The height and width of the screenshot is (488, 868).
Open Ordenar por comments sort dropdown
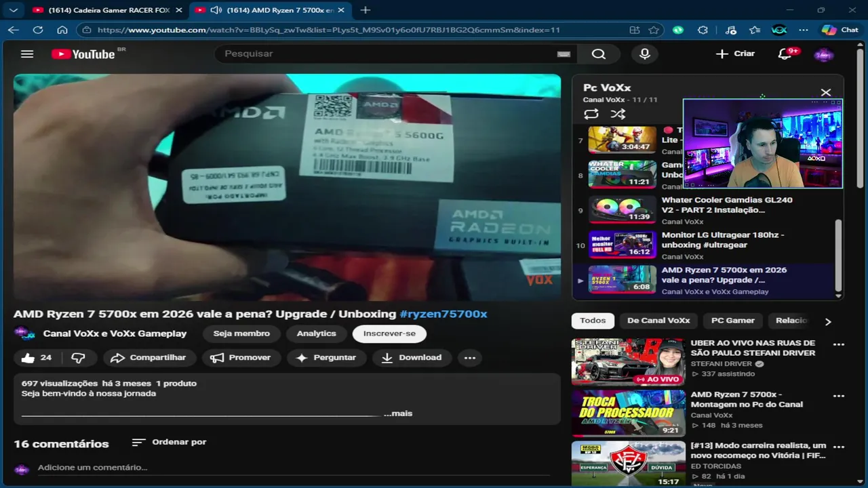(x=169, y=442)
